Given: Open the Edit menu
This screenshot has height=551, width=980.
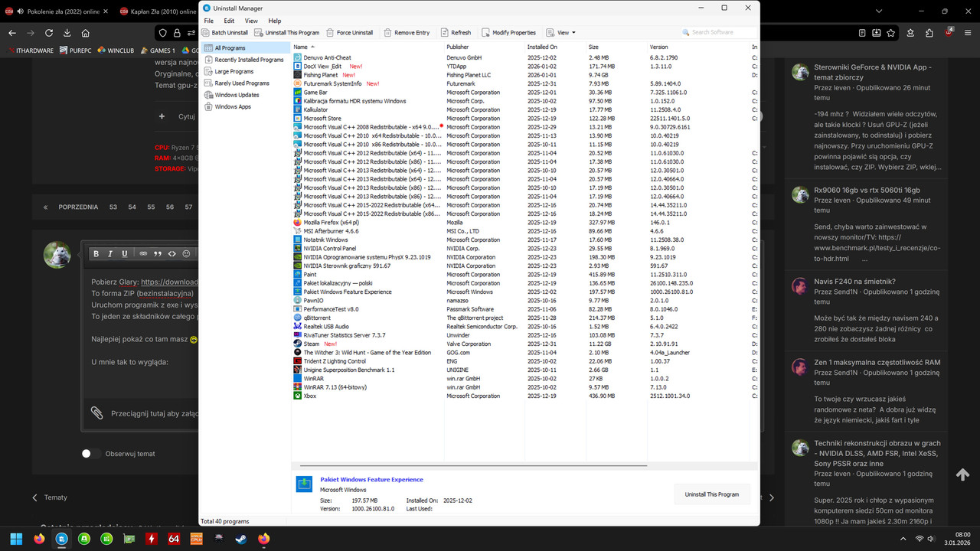Looking at the screenshot, I should 229,21.
